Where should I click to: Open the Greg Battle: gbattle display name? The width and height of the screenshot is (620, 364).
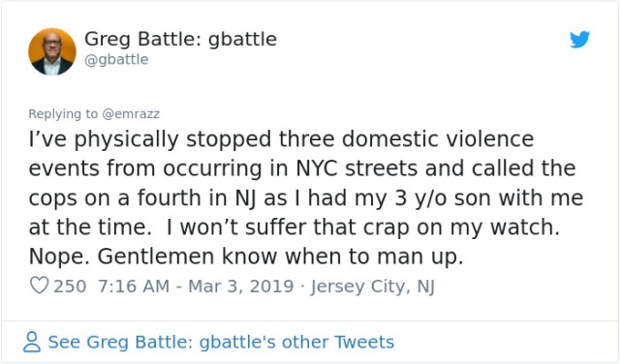tap(180, 40)
